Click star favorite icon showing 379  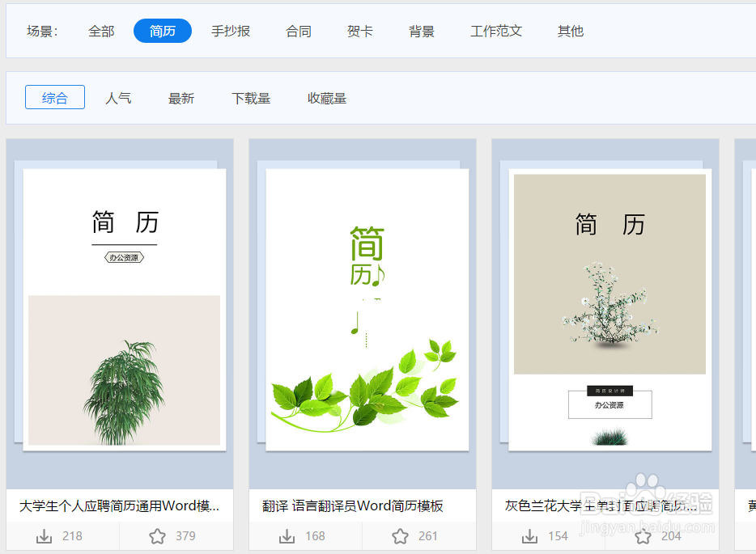point(157,536)
